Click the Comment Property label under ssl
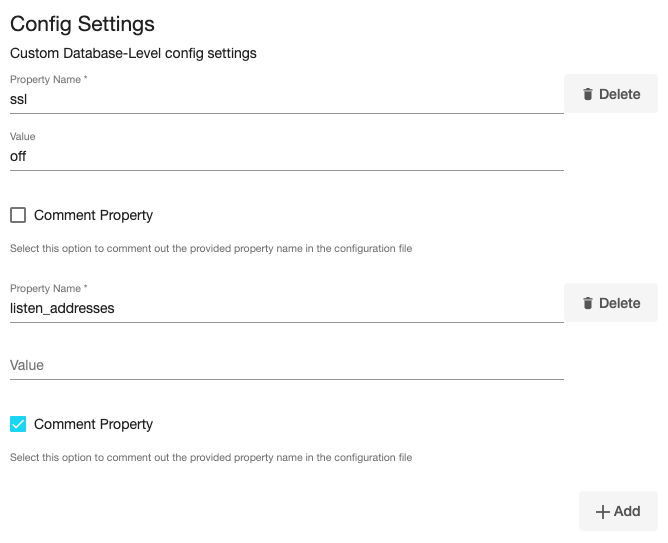Image resolution: width=668 pixels, height=543 pixels. point(93,215)
